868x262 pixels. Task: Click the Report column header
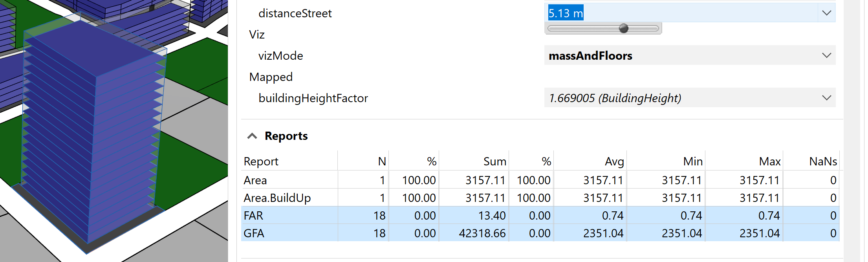[x=261, y=161]
